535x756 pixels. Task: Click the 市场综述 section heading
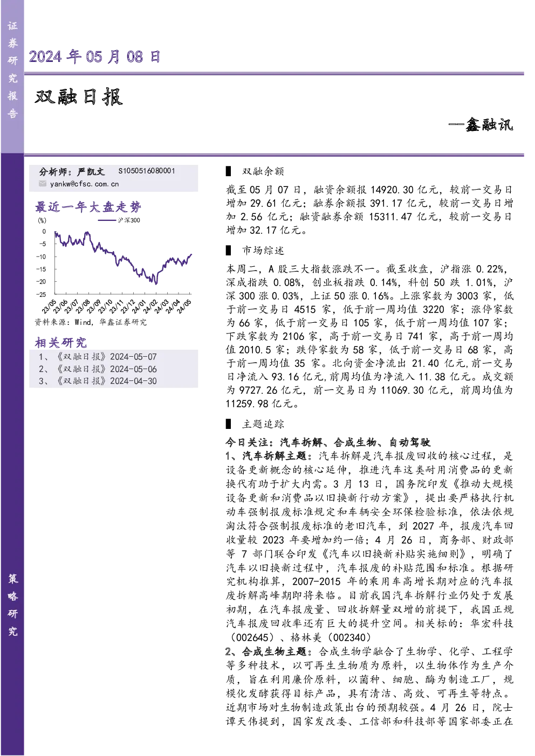click(x=263, y=251)
